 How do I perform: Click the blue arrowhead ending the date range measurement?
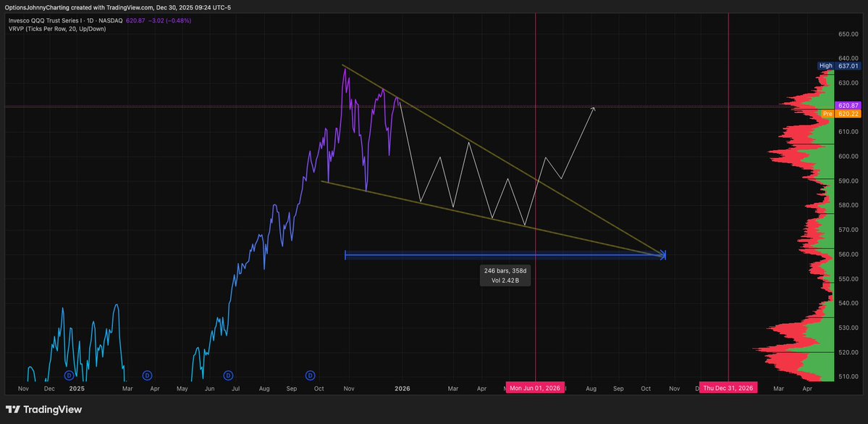pyautogui.click(x=662, y=255)
